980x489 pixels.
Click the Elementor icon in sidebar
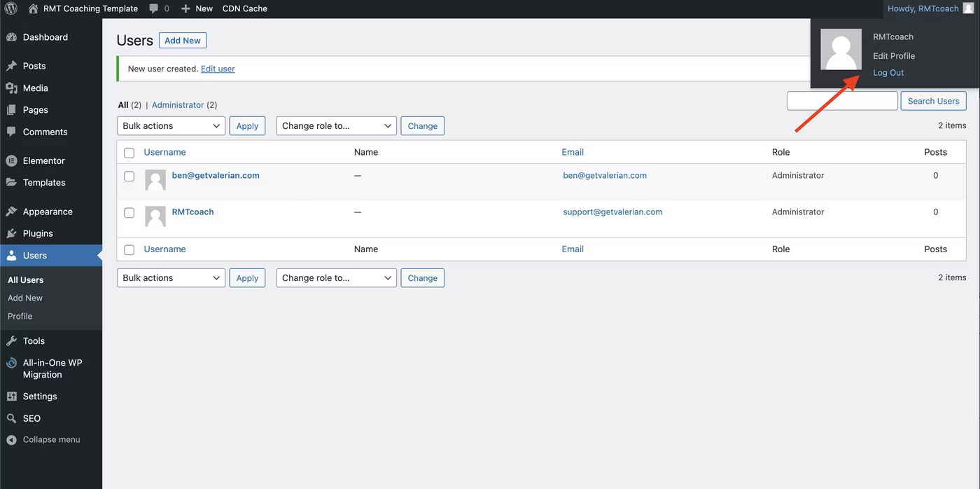coord(11,160)
